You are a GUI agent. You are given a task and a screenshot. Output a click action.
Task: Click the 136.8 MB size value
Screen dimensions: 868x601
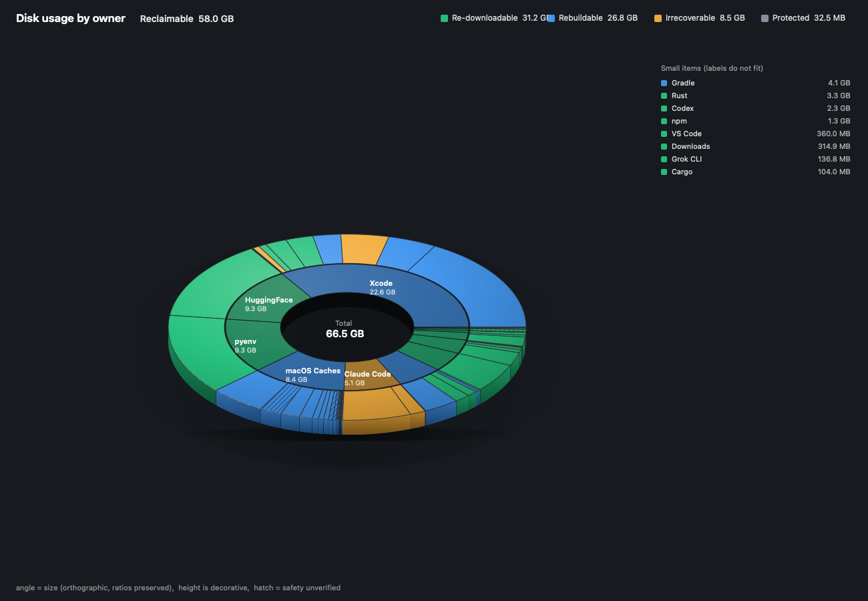[x=833, y=159]
